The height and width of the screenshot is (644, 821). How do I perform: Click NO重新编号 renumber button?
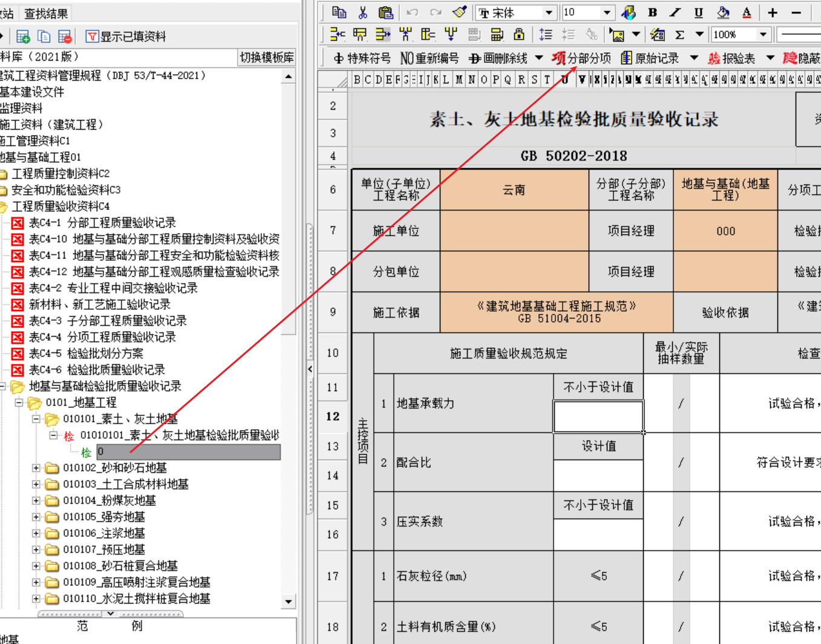(430, 58)
